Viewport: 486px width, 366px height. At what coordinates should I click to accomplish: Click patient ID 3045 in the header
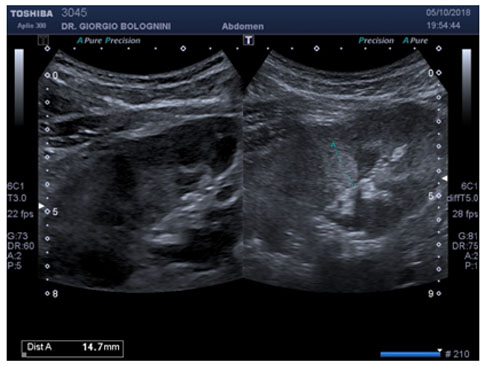(x=74, y=13)
